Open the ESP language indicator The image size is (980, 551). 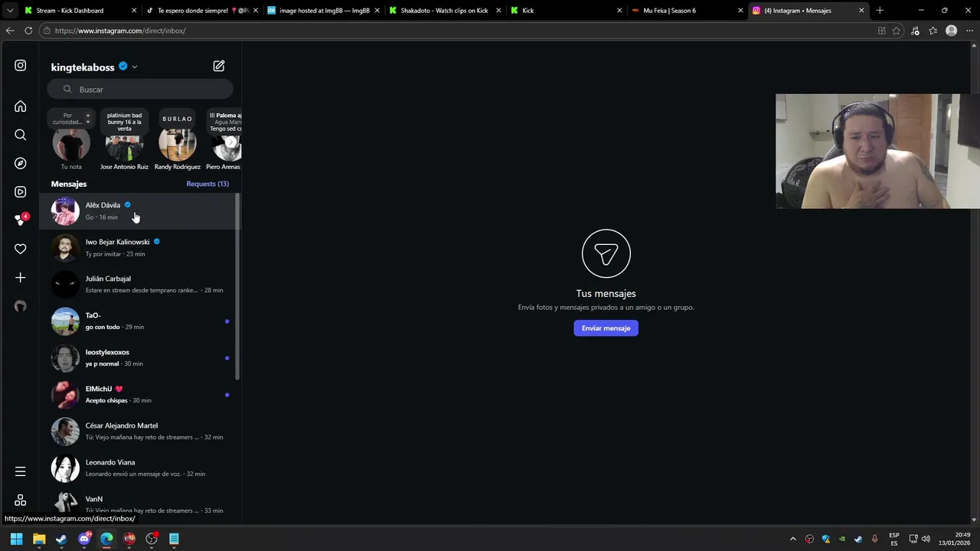tap(894, 539)
